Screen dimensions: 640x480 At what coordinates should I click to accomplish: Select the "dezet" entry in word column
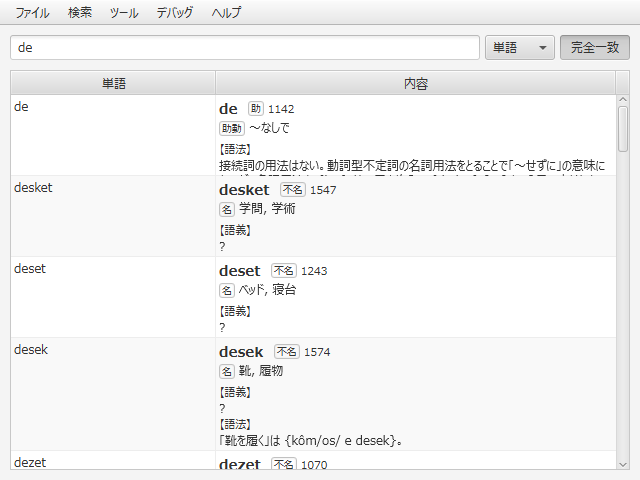pyautogui.click(x=30, y=461)
